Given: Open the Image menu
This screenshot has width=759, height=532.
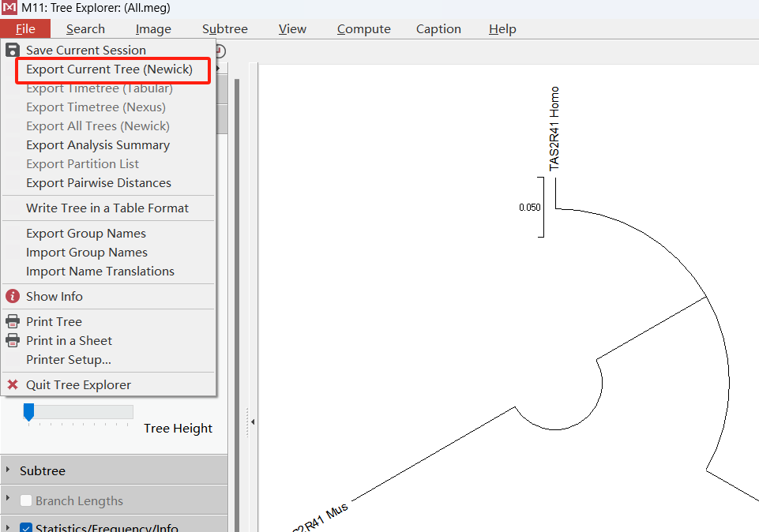Looking at the screenshot, I should point(153,29).
